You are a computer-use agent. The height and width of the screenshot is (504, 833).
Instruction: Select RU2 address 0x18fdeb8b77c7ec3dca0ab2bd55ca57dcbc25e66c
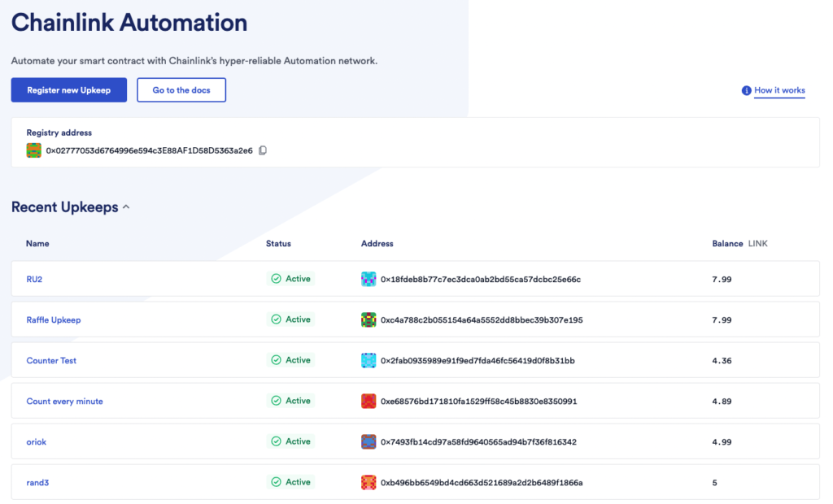point(481,280)
